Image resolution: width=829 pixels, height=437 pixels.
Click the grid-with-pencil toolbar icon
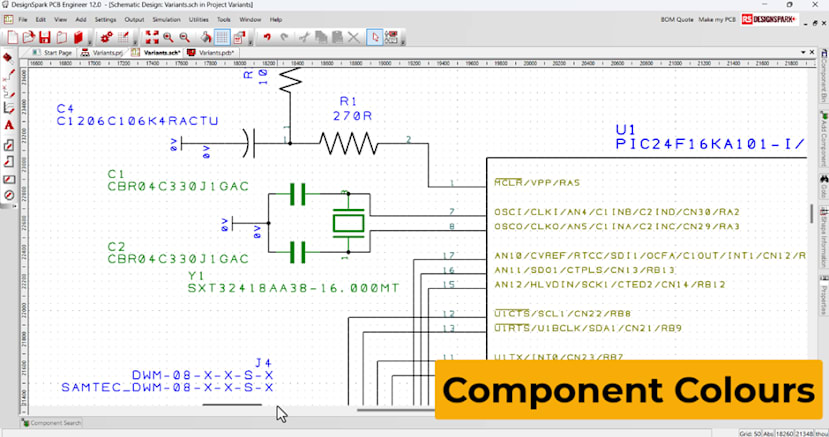[124, 37]
